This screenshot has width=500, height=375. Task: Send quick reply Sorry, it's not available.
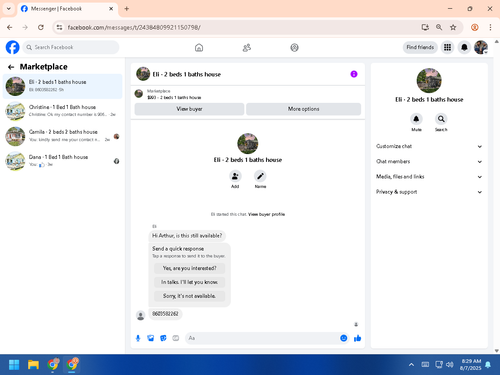coord(189,296)
